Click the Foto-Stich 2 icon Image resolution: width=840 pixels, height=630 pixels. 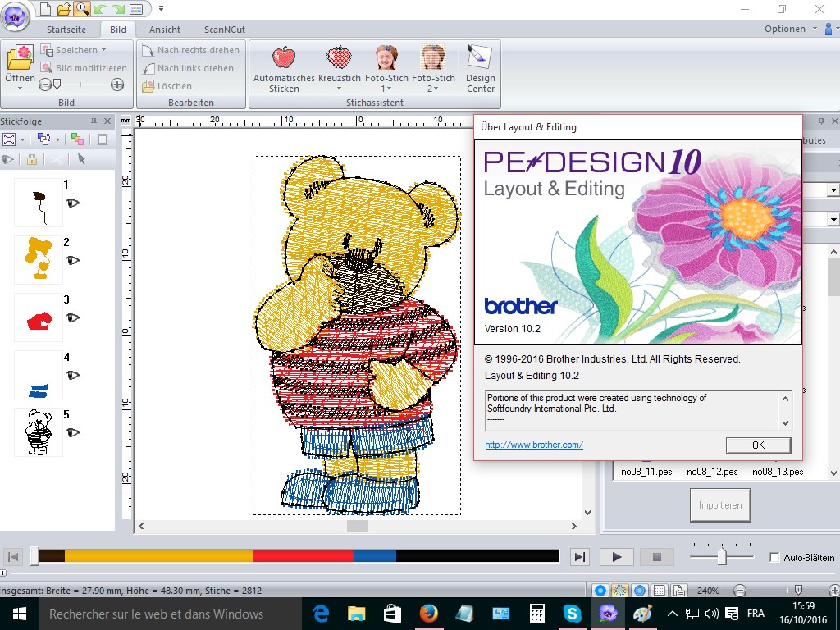point(433,57)
